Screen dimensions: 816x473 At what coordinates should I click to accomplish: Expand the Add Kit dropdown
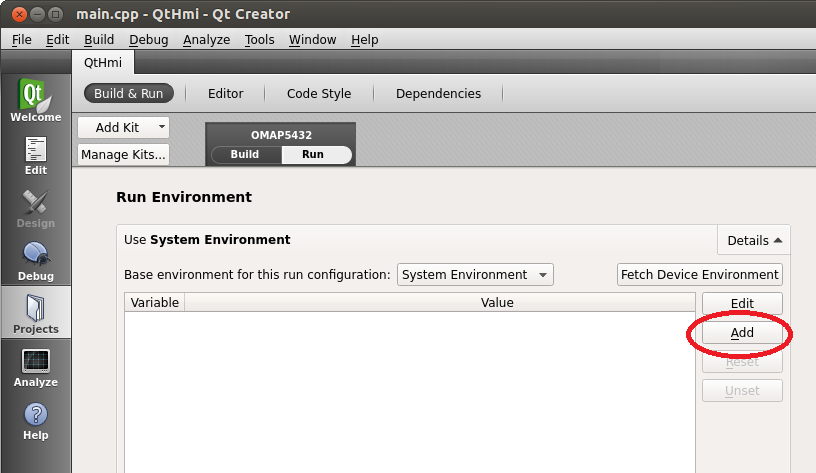[x=124, y=127]
